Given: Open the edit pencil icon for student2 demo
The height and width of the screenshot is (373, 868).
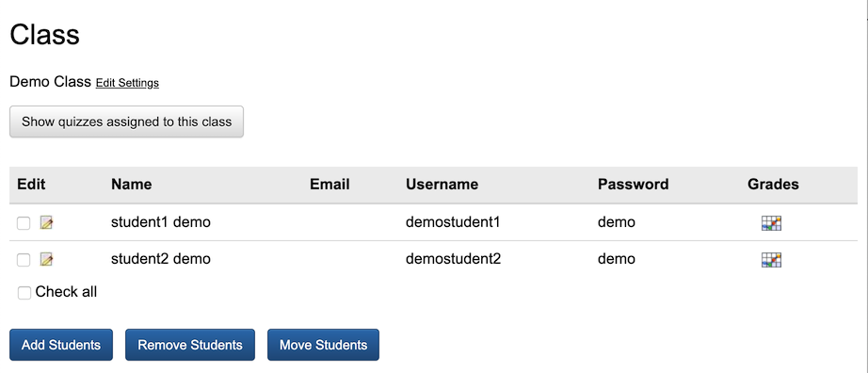Looking at the screenshot, I should (x=46, y=259).
